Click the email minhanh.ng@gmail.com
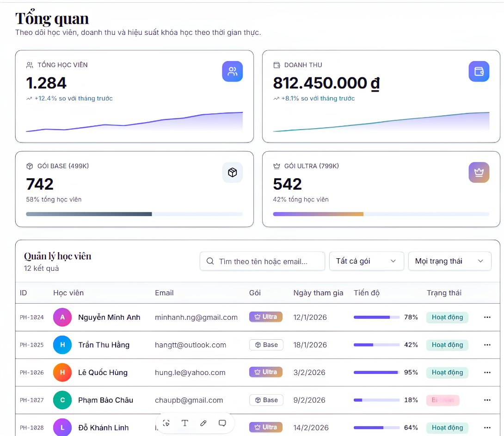Screen dimensions: 504x436 click(x=196, y=317)
